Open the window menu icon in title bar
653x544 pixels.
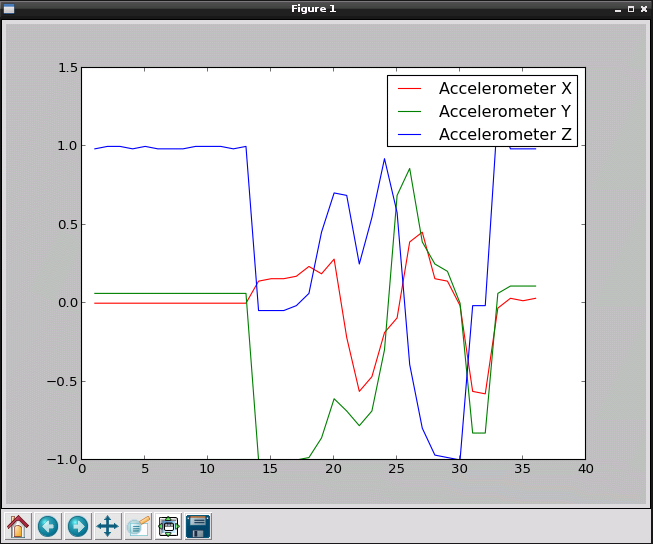[x=8, y=8]
